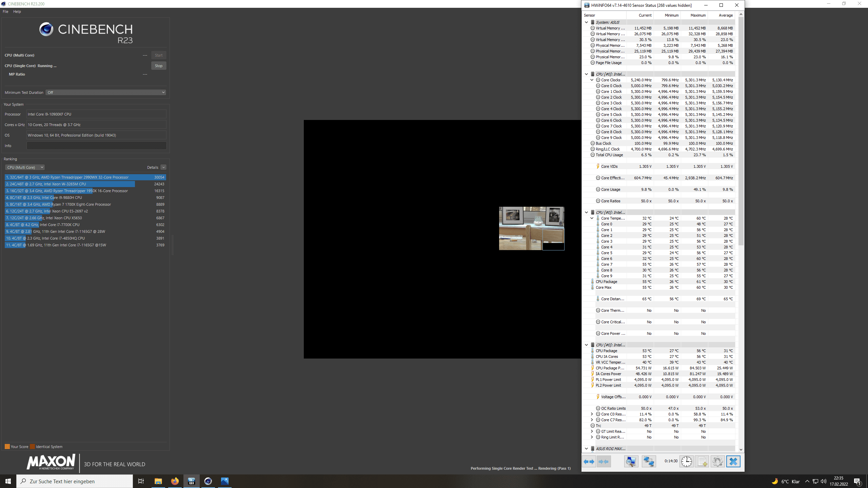Screen dimensions: 868x488
Task: Start HWiNFO logging to file button
Action: (702, 462)
